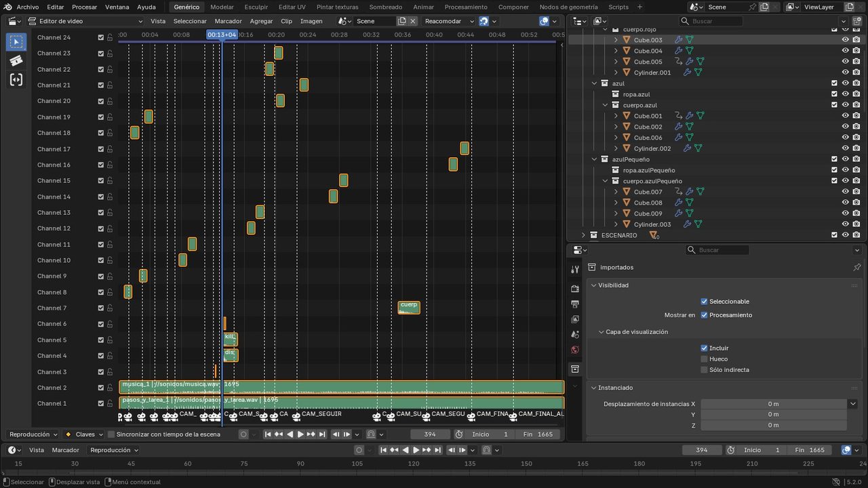Toggle modifier wrench on Cube.003

pyautogui.click(x=678, y=40)
